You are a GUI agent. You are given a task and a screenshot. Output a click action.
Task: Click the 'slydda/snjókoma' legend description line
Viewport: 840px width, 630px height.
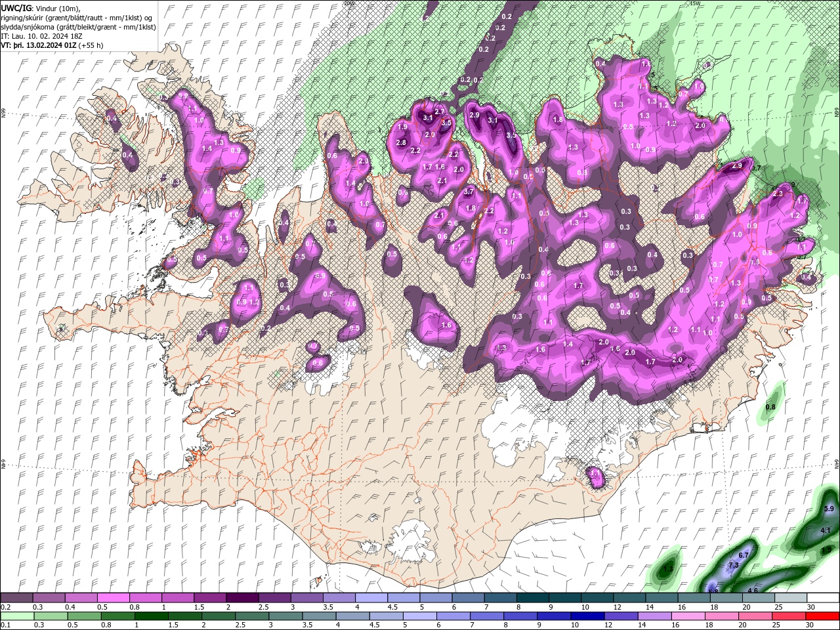pos(78,27)
